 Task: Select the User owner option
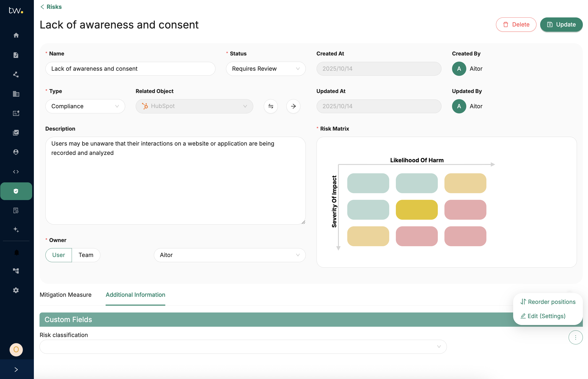(59, 255)
